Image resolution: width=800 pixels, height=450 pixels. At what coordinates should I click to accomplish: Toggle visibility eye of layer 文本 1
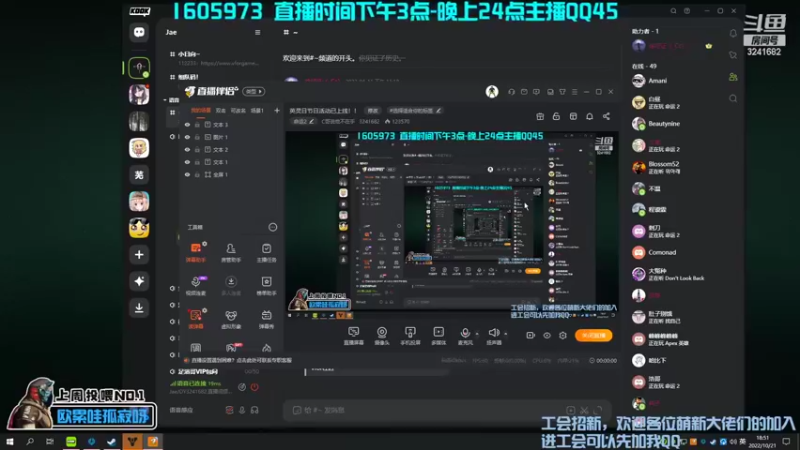point(187,162)
